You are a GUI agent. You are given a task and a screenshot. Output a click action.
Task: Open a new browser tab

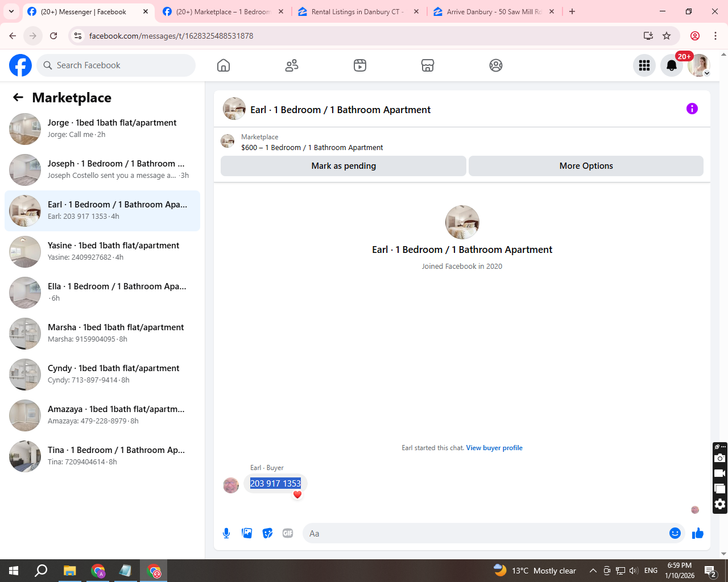coord(572,11)
